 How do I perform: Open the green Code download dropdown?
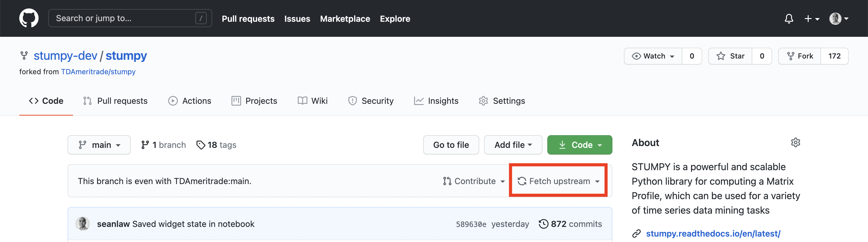click(x=580, y=145)
